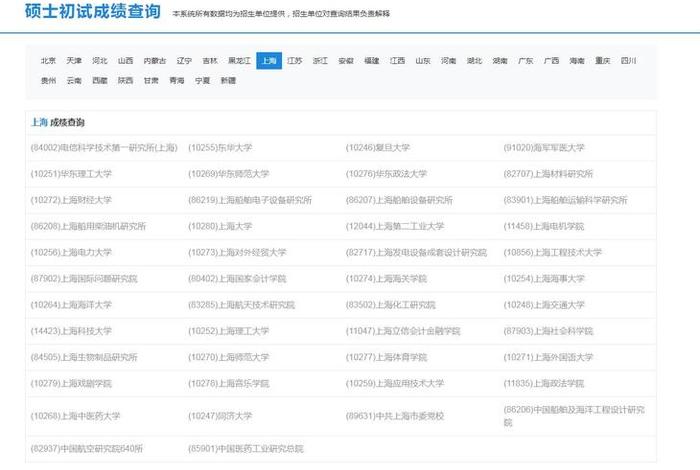Click the (10254)上海海事大学 link
Image resolution: width=700 pixels, height=470 pixels.
click(x=544, y=279)
